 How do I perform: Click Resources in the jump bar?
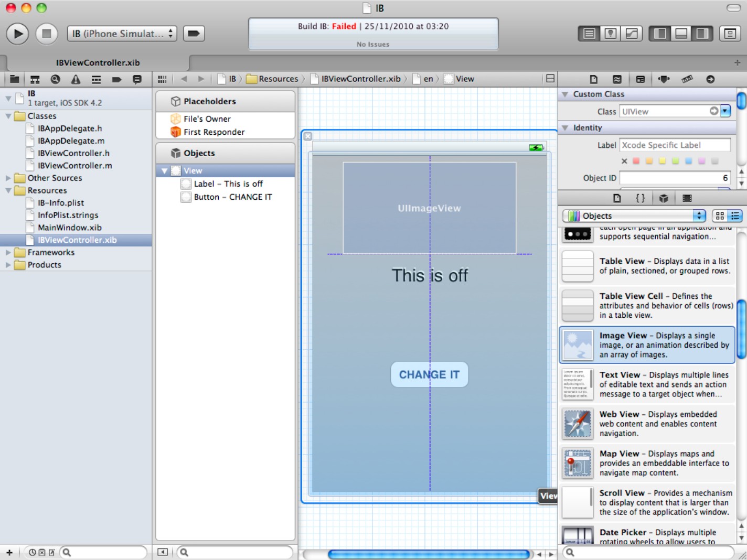pyautogui.click(x=272, y=79)
